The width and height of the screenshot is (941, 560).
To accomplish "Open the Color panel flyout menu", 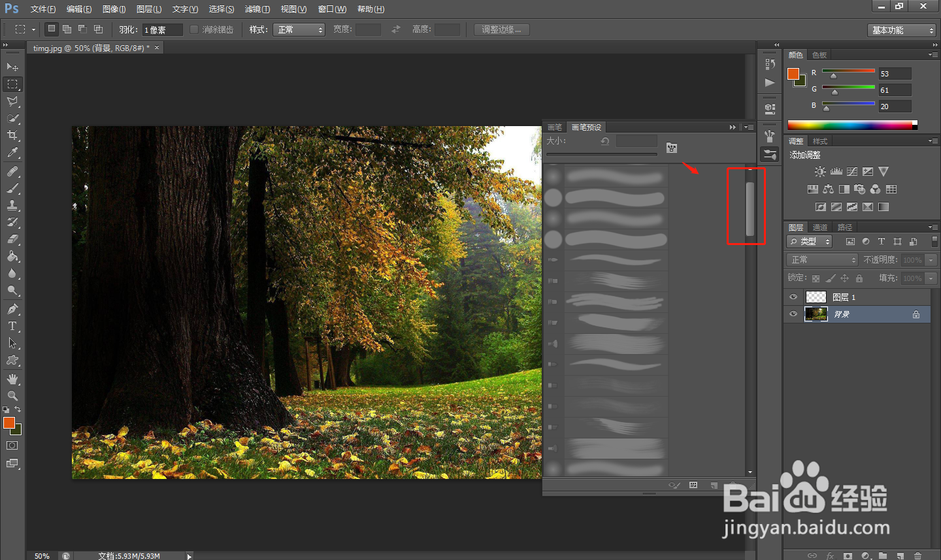I will tap(933, 55).
